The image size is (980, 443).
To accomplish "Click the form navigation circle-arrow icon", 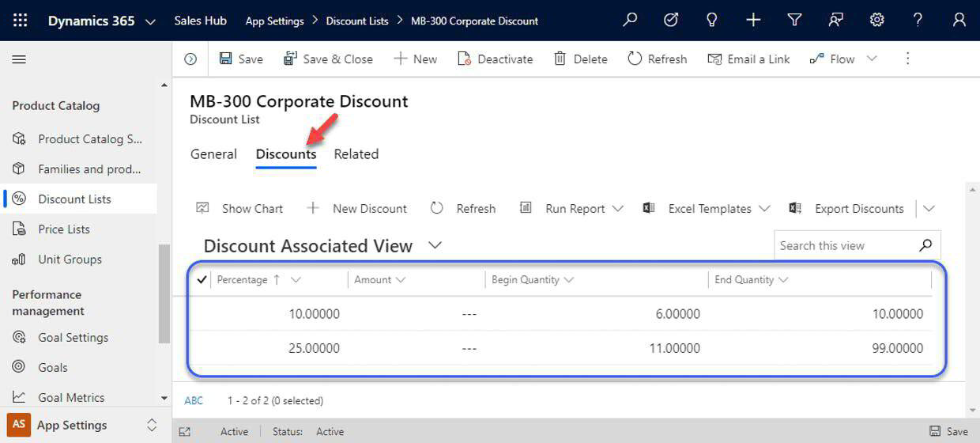I will [x=190, y=59].
